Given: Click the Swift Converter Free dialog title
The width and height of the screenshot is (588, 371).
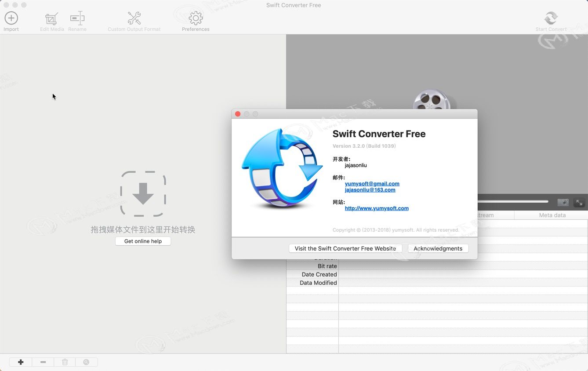Looking at the screenshot, I should pyautogui.click(x=379, y=134).
